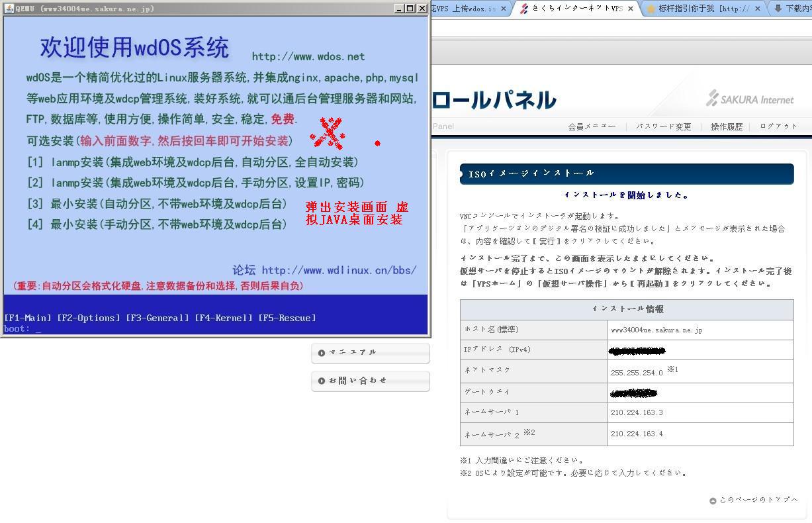Open the 操作履歴 link
This screenshot has height=523, width=812.
727,126
